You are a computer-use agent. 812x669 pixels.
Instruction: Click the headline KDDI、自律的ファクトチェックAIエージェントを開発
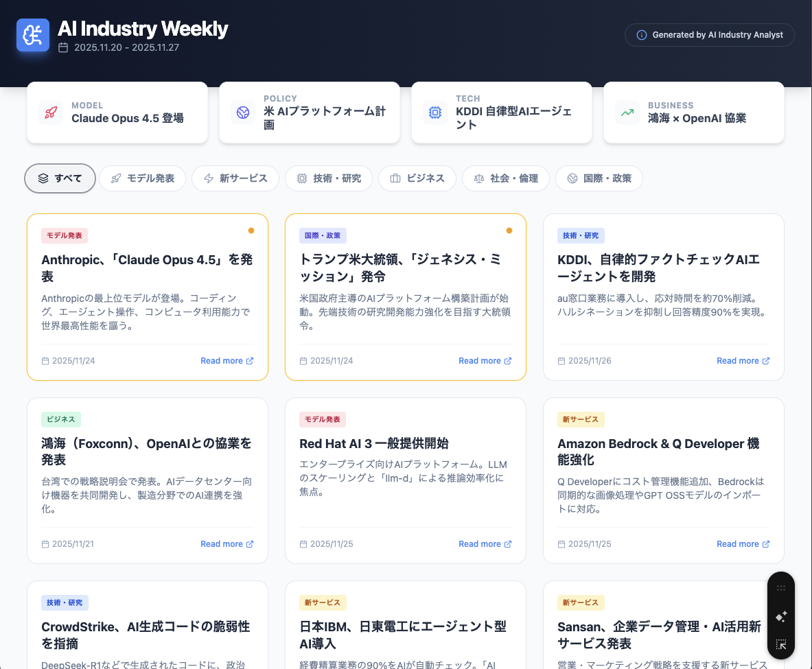pos(659,268)
